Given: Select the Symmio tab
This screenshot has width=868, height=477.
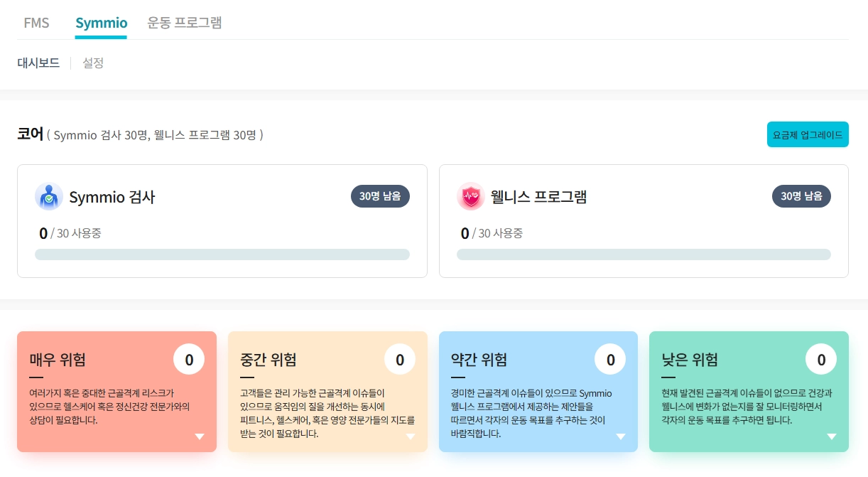Looking at the screenshot, I should (101, 23).
